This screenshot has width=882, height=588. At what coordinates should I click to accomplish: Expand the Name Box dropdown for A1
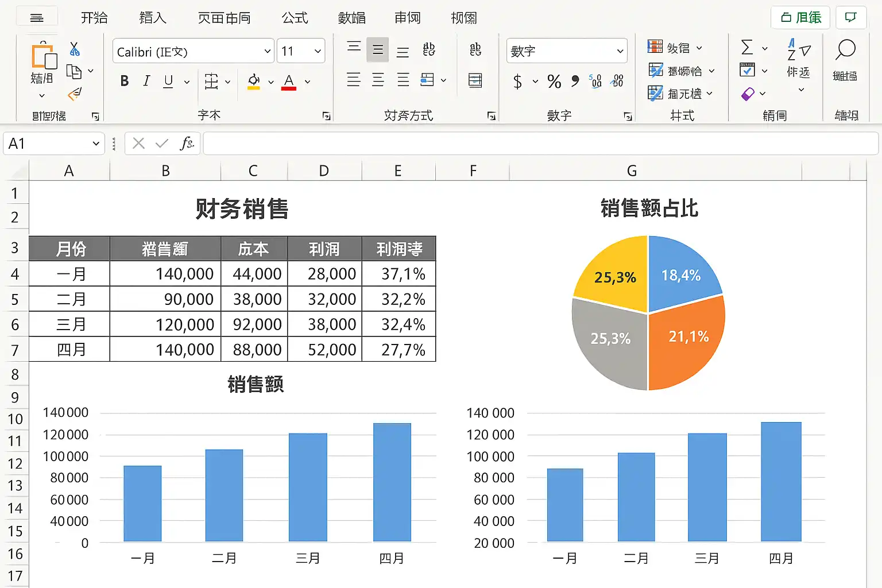pyautogui.click(x=96, y=144)
